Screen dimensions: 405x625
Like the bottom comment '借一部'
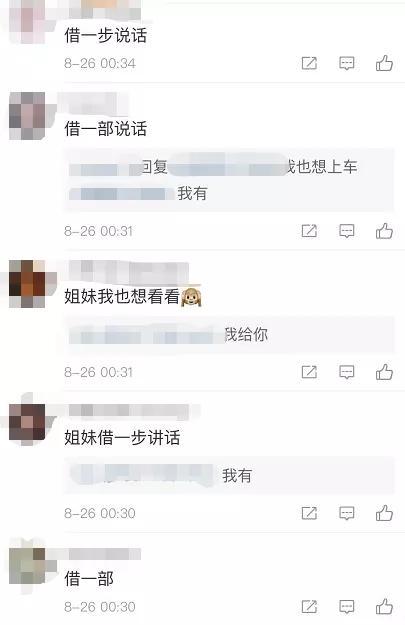coord(384,607)
